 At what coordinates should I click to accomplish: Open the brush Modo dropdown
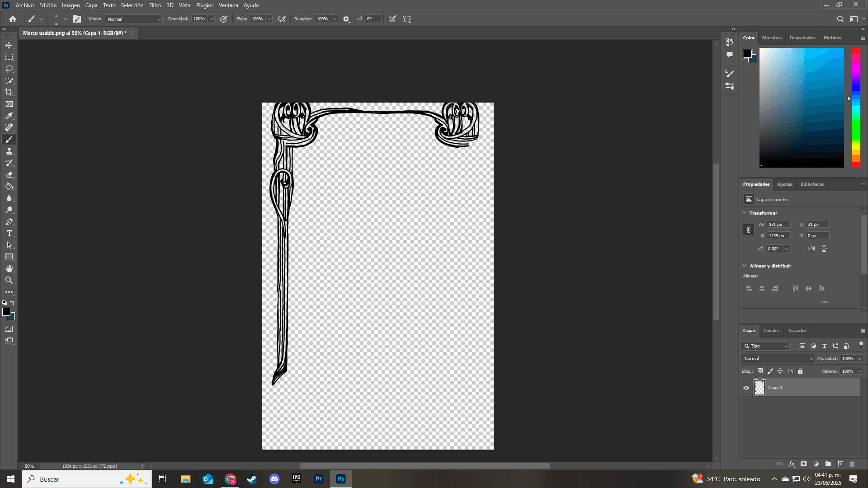[133, 19]
